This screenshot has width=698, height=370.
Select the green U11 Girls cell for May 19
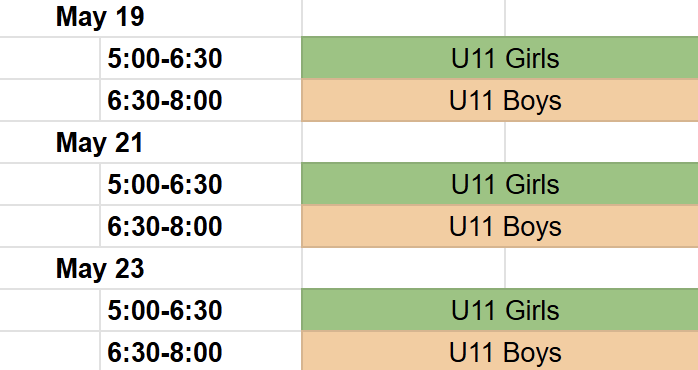click(x=500, y=58)
